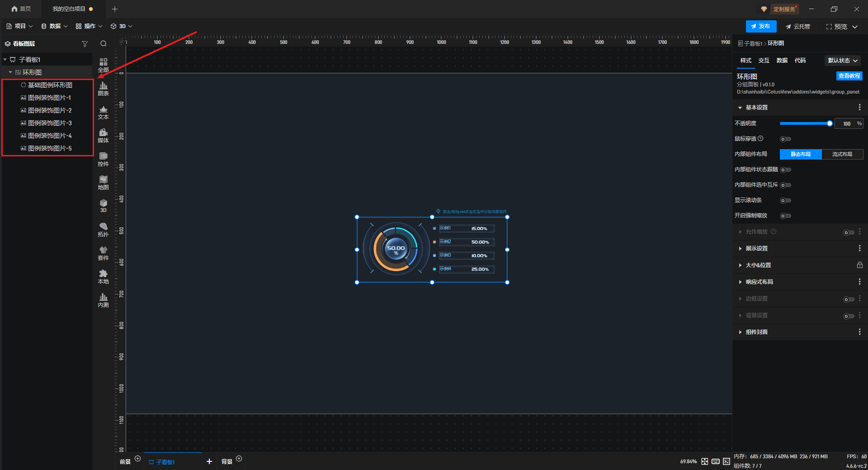Add a new sub-board with the plus icon
This screenshot has height=470, width=868.
pos(209,461)
